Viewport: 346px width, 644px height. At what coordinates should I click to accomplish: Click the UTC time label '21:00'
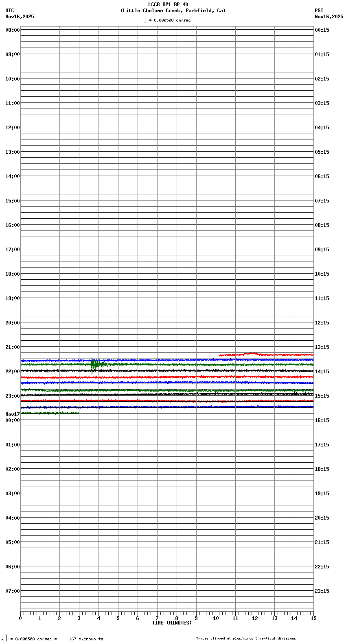[12, 347]
